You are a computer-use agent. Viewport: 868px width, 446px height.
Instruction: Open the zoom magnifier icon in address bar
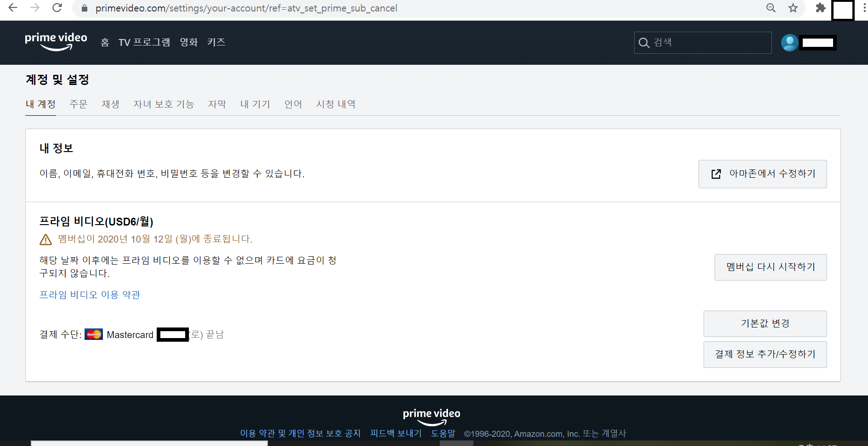771,8
